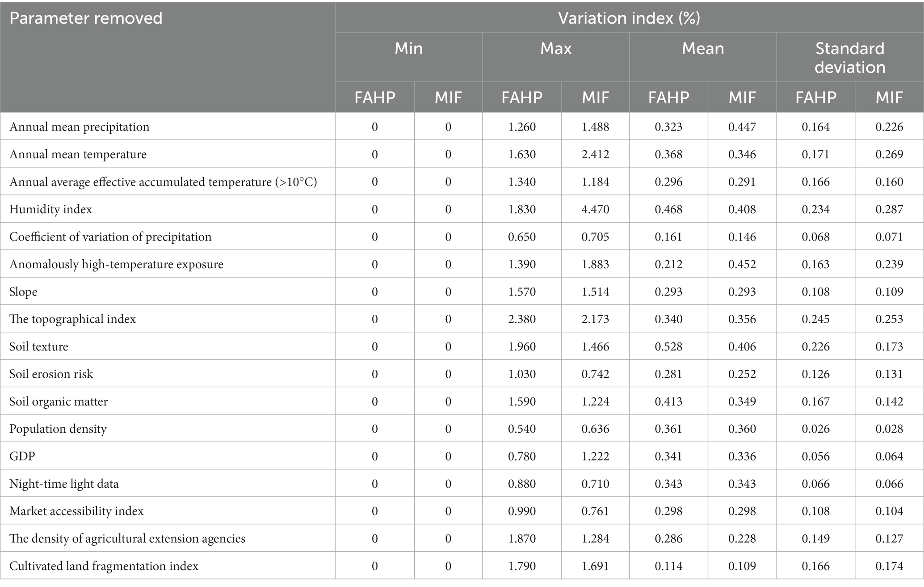Click the 'Standard deviation' column header
The image size is (924, 587).
850,58
